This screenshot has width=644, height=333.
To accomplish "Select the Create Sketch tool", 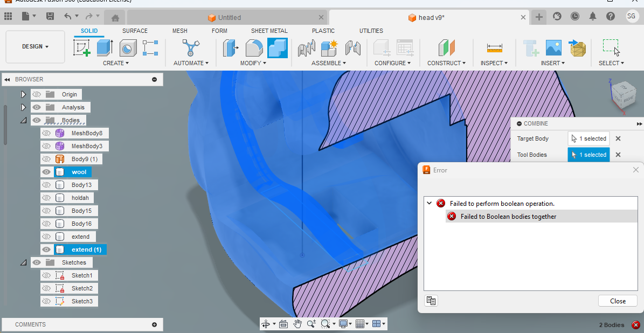I will pyautogui.click(x=81, y=47).
